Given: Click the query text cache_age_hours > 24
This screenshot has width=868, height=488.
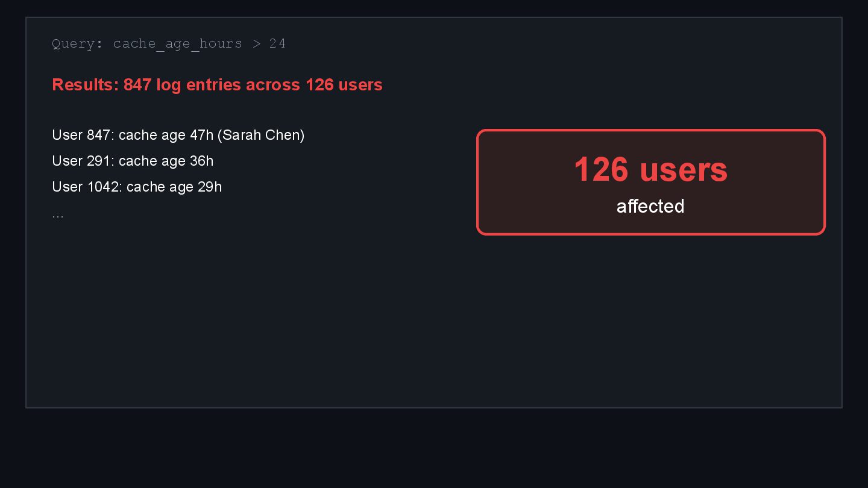Looking at the screenshot, I should [x=199, y=44].
